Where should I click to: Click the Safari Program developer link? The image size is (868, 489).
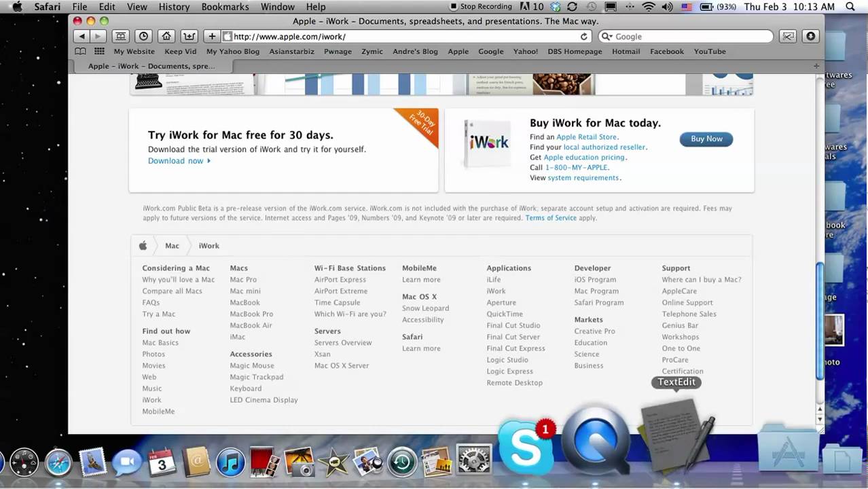pyautogui.click(x=599, y=303)
